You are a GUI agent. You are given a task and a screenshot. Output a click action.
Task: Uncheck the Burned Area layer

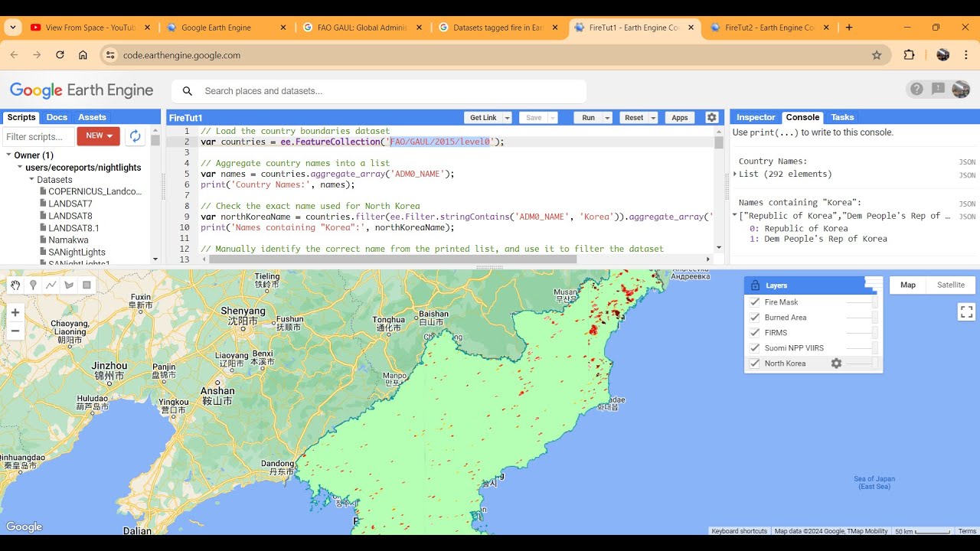click(x=755, y=318)
